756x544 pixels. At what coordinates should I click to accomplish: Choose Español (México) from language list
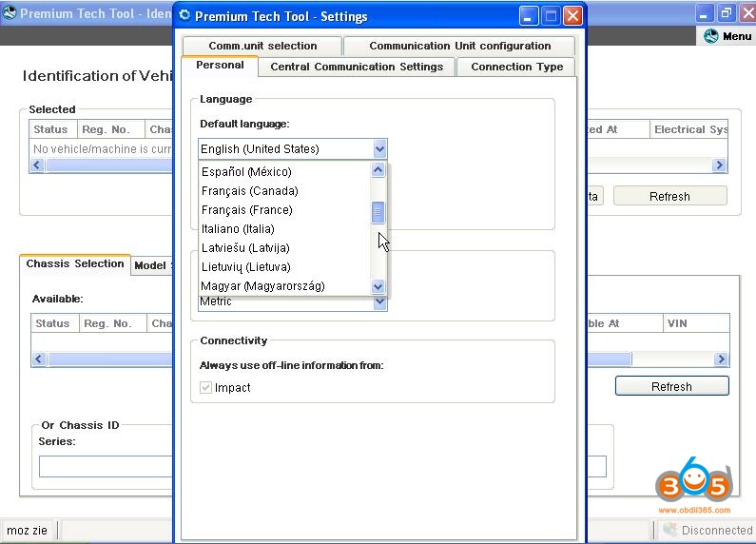tap(284, 172)
